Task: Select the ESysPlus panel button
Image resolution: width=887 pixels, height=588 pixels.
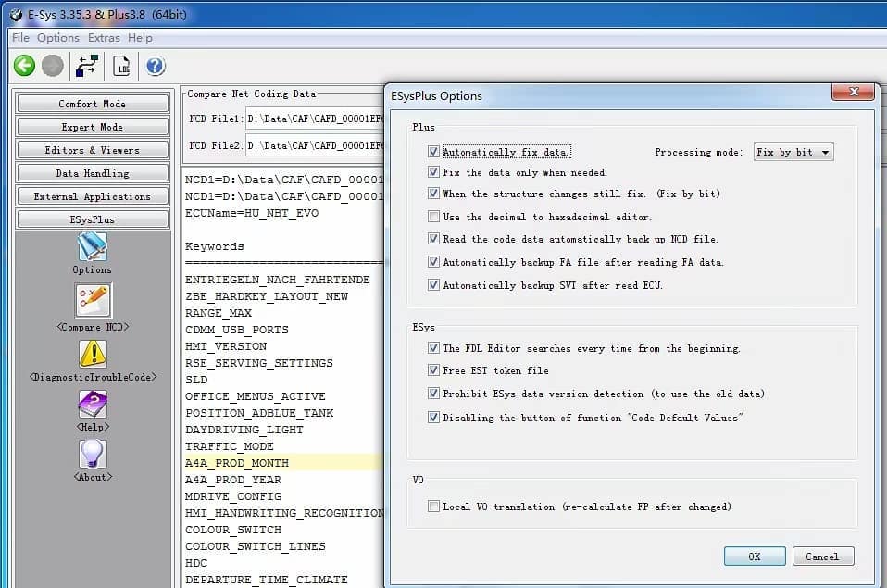Action: pos(93,219)
